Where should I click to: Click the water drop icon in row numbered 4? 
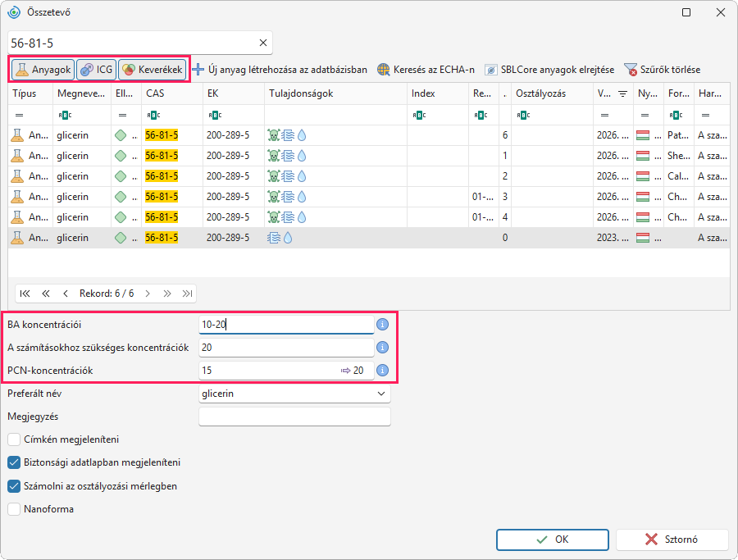(302, 217)
